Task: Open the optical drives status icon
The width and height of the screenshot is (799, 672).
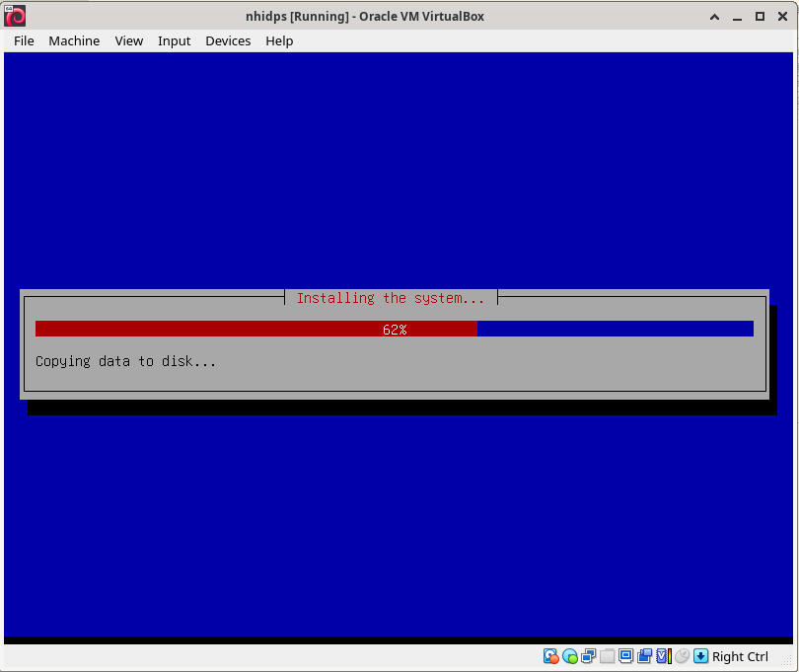Action: point(570,655)
